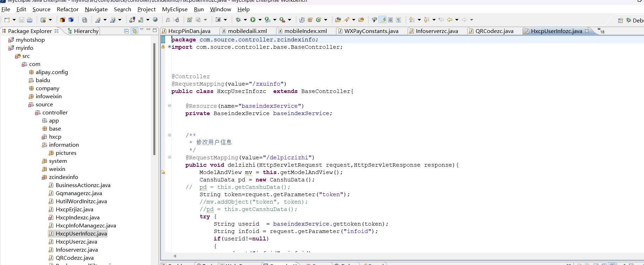Open the MyEclipse menu
644x265 pixels.
point(175,9)
